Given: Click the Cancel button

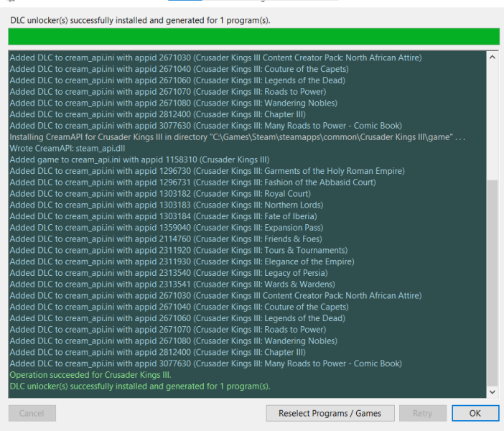Looking at the screenshot, I should [x=32, y=413].
